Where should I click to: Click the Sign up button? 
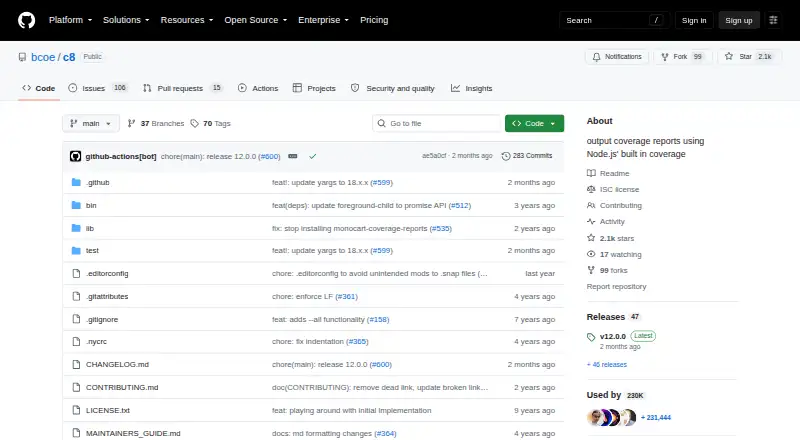click(x=739, y=20)
